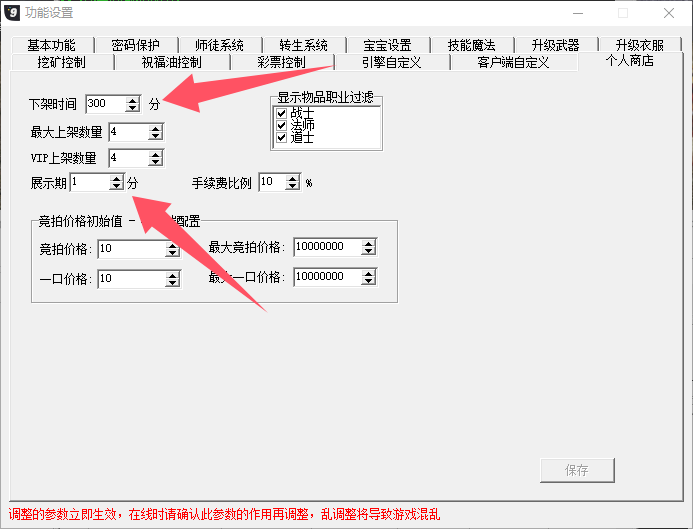Viewport: 693px width, 529px height.
Task: Decrease 手续费比例 with the down arrow
Action: 292,186
